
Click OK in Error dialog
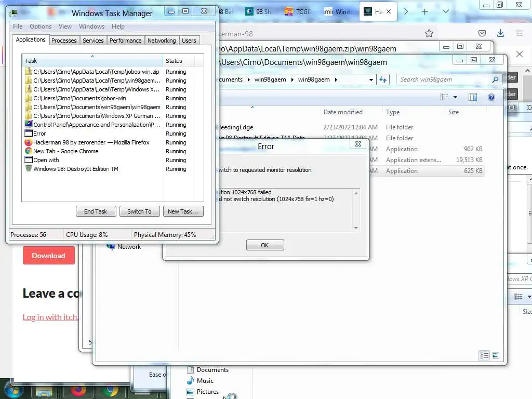265,245
